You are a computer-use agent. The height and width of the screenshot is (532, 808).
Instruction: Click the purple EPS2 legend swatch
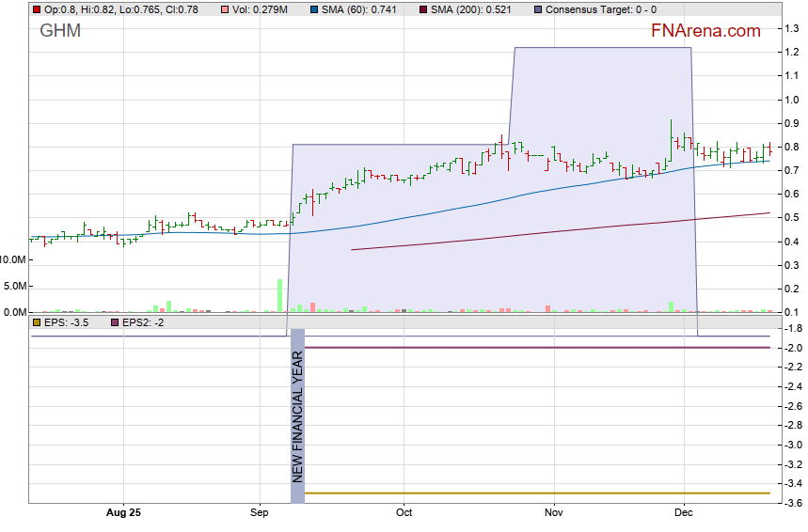(116, 322)
